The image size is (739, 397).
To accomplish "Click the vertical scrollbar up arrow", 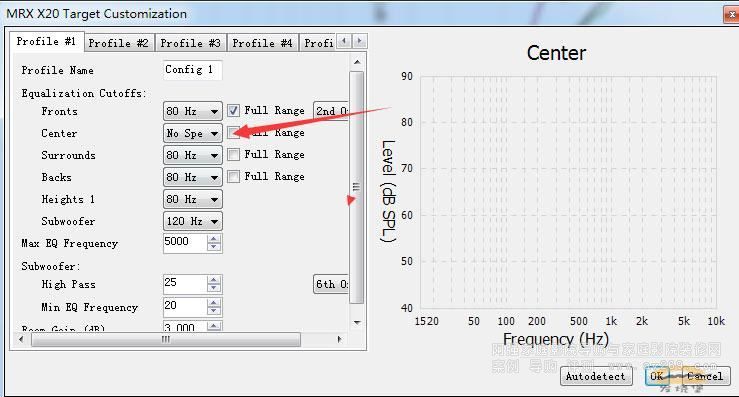I will 357,62.
